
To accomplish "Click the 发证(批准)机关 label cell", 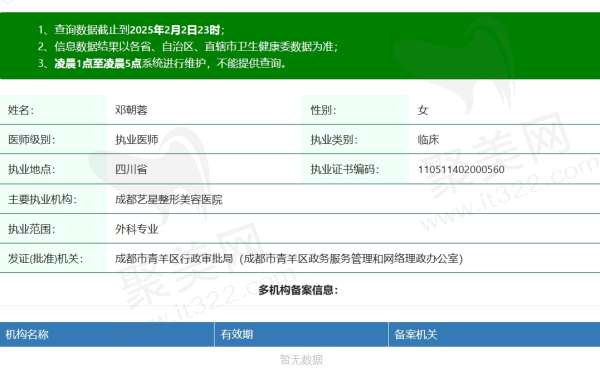I will [53, 258].
